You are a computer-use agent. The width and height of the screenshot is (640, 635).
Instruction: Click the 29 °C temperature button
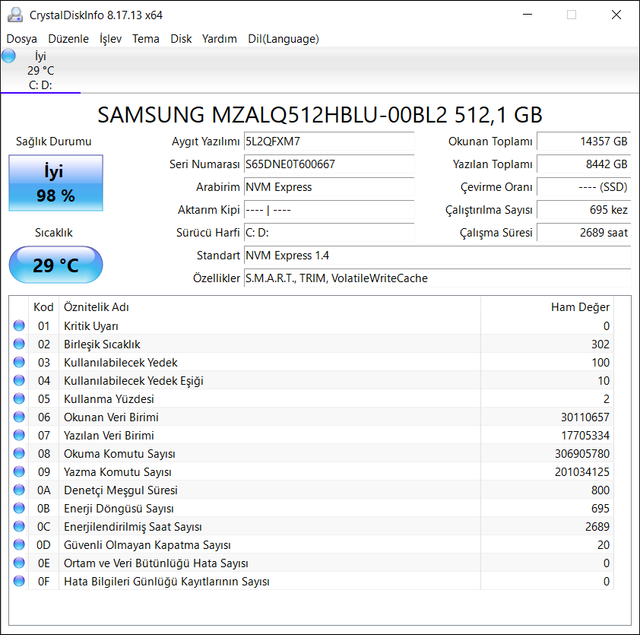(56, 265)
